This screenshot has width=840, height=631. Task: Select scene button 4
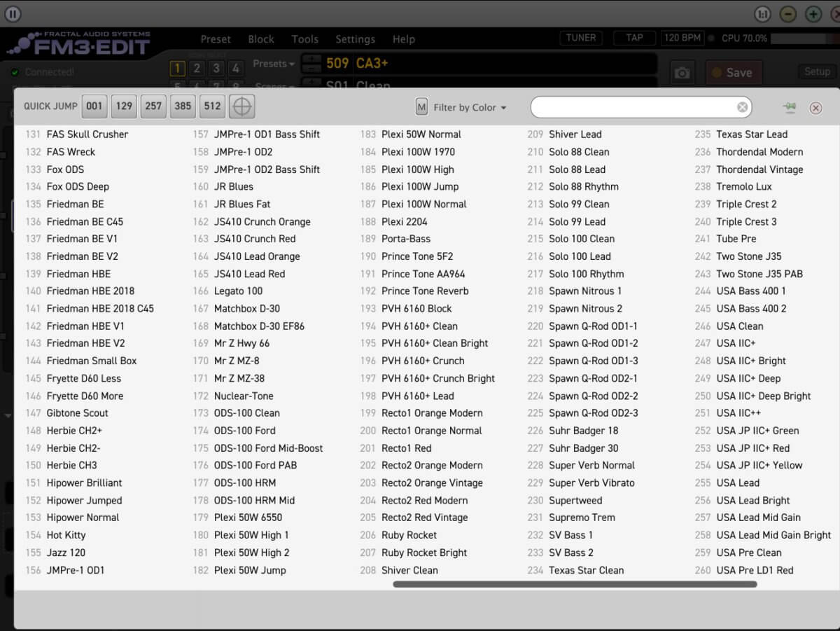coord(236,68)
